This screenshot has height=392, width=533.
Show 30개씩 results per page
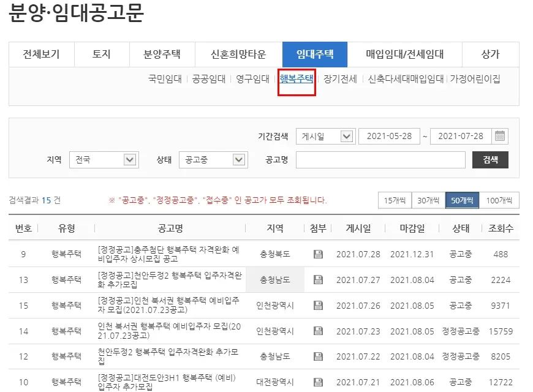[428, 200]
